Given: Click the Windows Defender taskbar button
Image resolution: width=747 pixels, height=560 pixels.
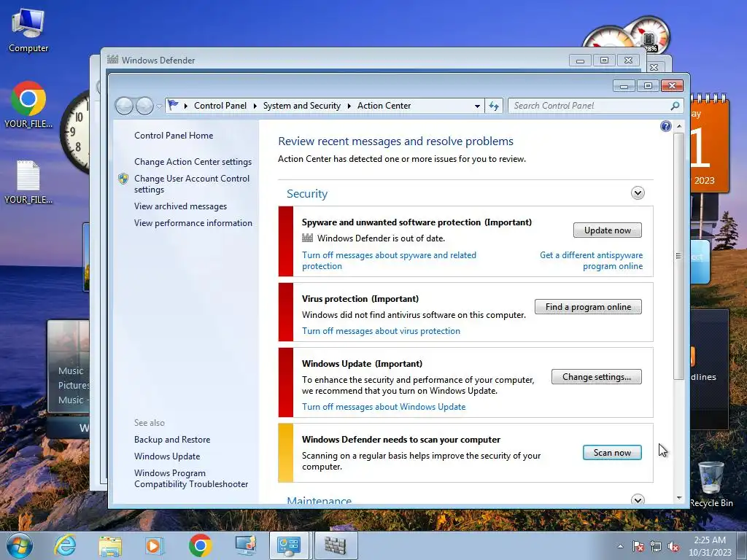Looking at the screenshot, I should point(336,545).
